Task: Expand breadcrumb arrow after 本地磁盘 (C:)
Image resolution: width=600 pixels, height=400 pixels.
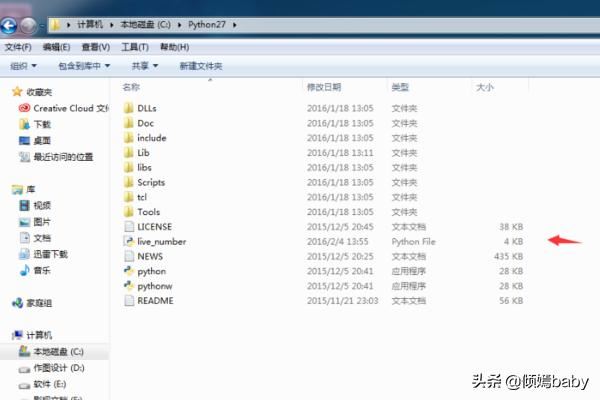Action: click(x=179, y=25)
